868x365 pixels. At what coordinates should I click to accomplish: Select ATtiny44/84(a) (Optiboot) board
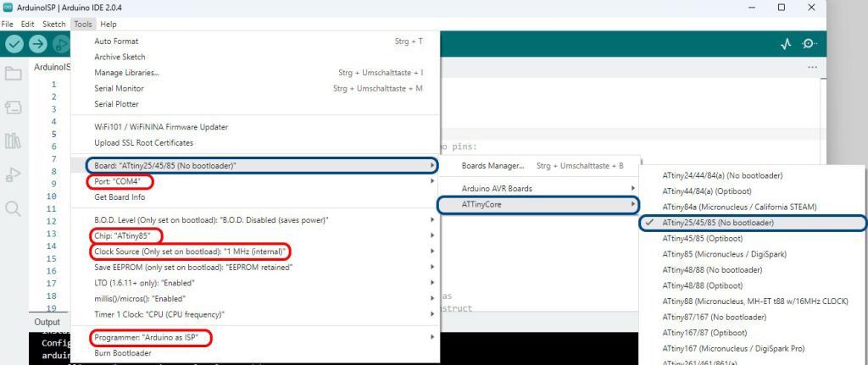click(754, 191)
